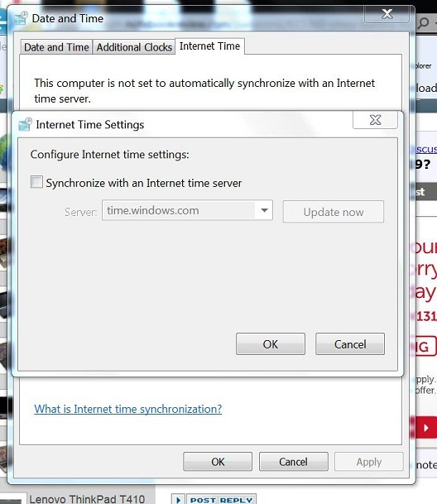This screenshot has height=504, width=437.
Task: Click the Update now button
Action: pyautogui.click(x=334, y=212)
